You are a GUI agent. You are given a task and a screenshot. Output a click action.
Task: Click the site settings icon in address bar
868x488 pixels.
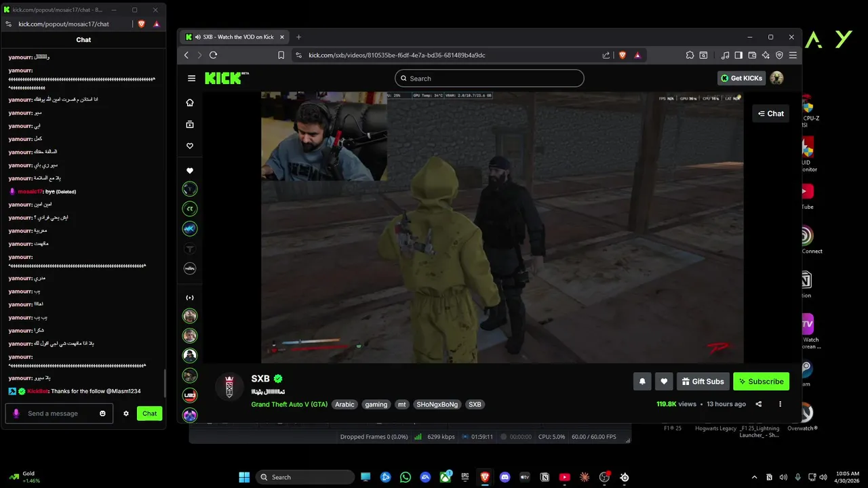(299, 56)
